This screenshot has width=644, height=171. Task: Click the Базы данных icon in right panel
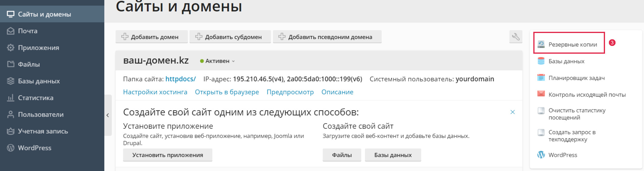541,61
